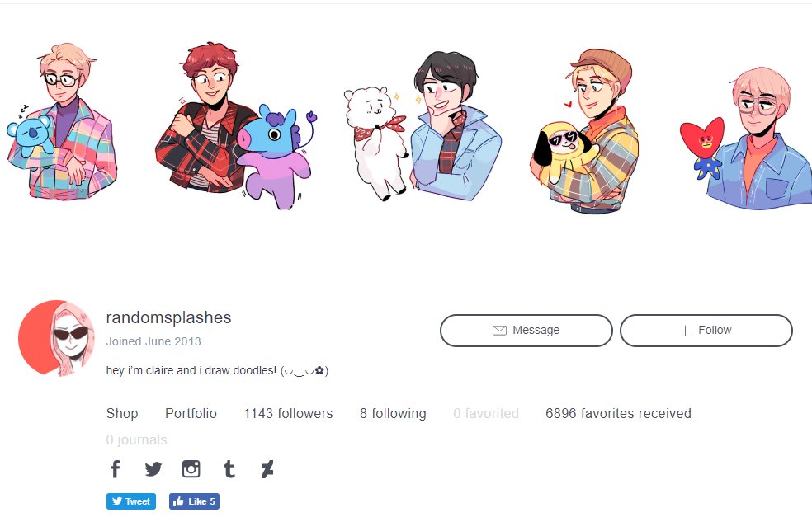812x517 pixels.
Task: Open the Instagram camera icon link
Action: [191, 469]
